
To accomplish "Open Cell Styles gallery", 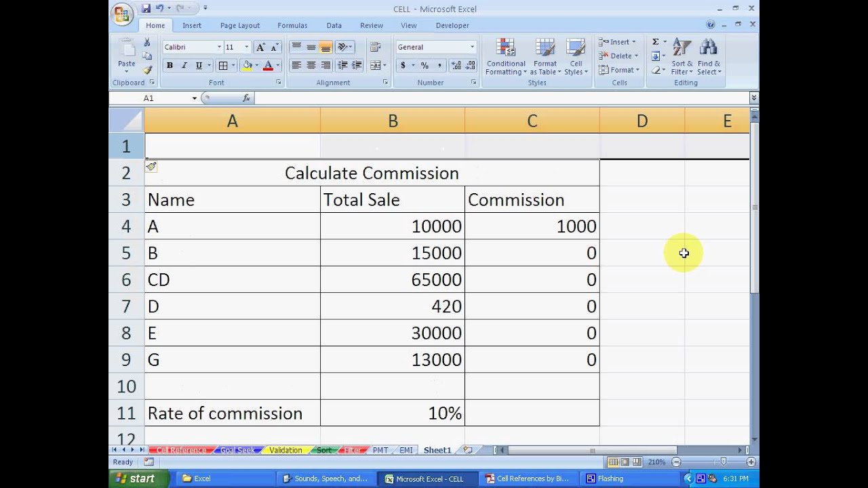I will pyautogui.click(x=576, y=57).
